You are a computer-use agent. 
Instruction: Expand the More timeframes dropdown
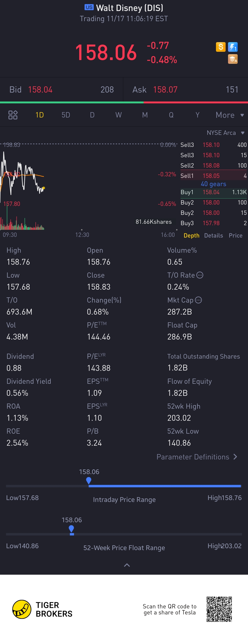[x=229, y=115]
